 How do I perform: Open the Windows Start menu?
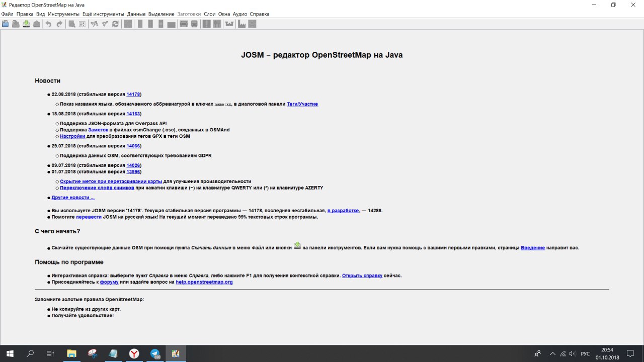[x=10, y=353]
